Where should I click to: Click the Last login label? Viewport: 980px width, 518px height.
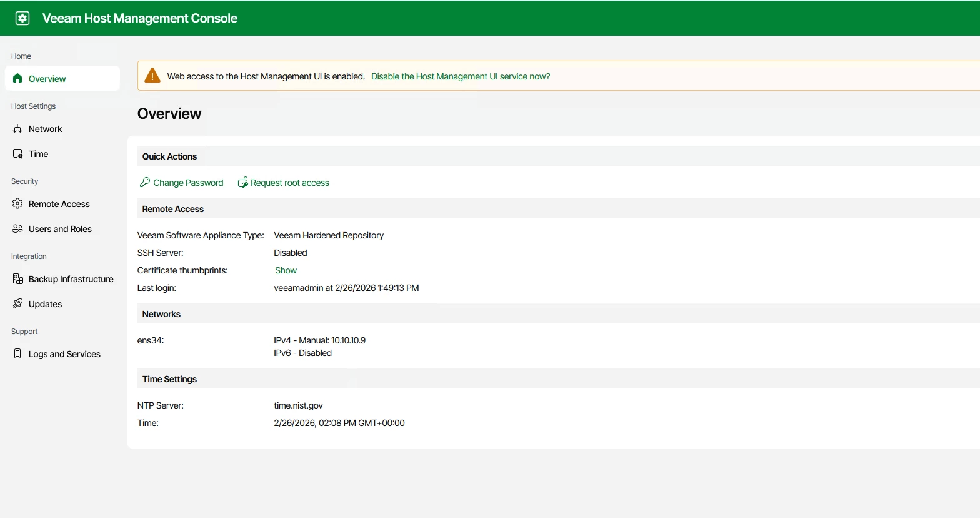coord(157,288)
